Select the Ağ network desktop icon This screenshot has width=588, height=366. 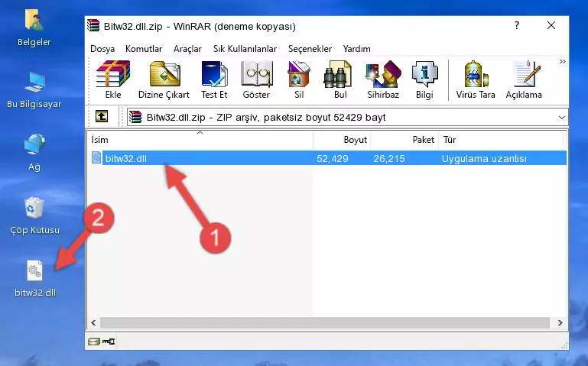(x=34, y=152)
